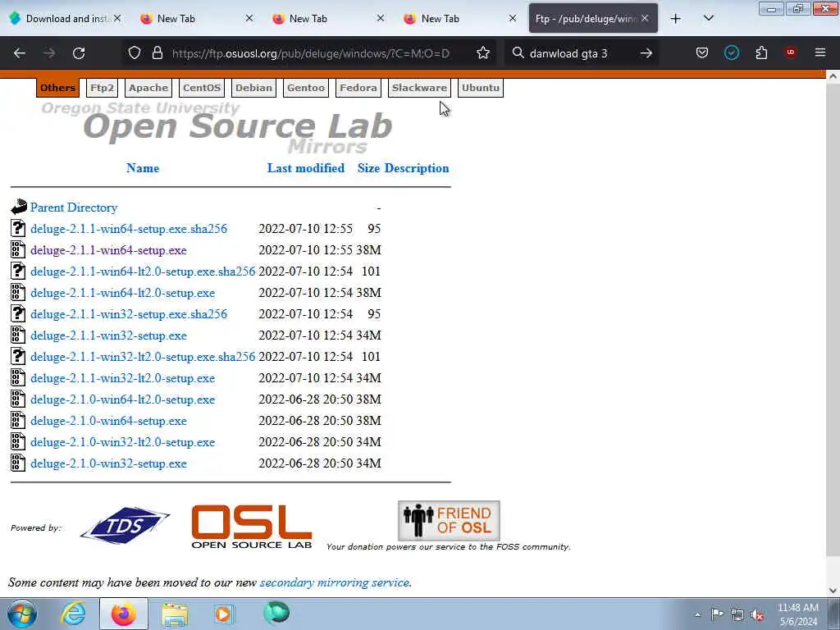Sort listing by the Description column
The width and height of the screenshot is (840, 630).
coord(417,168)
